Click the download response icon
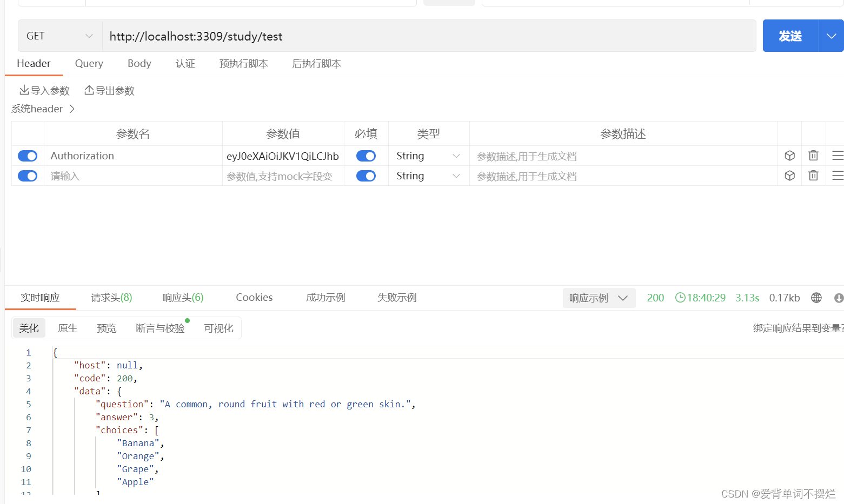The image size is (844, 504). coord(839,298)
